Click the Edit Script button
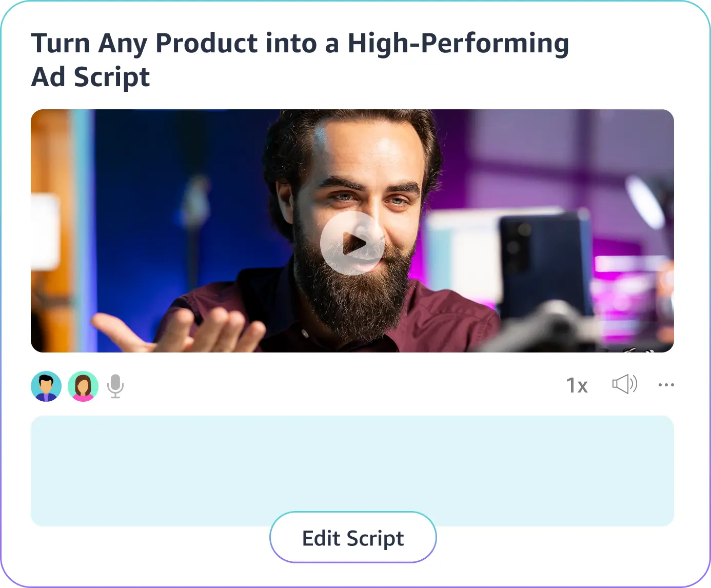This screenshot has width=711, height=588. point(353,537)
